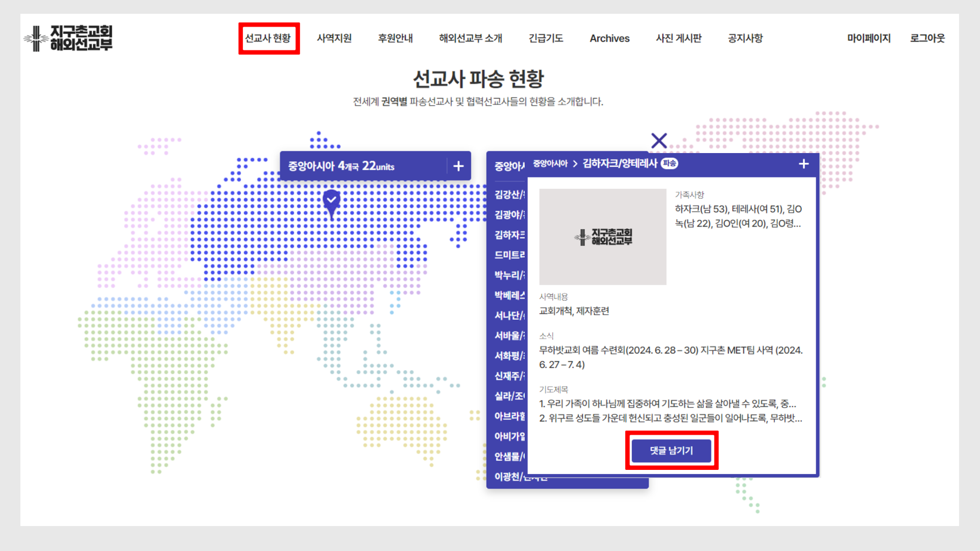
Task: Select 김강산 in the missionary list
Action: (509, 194)
